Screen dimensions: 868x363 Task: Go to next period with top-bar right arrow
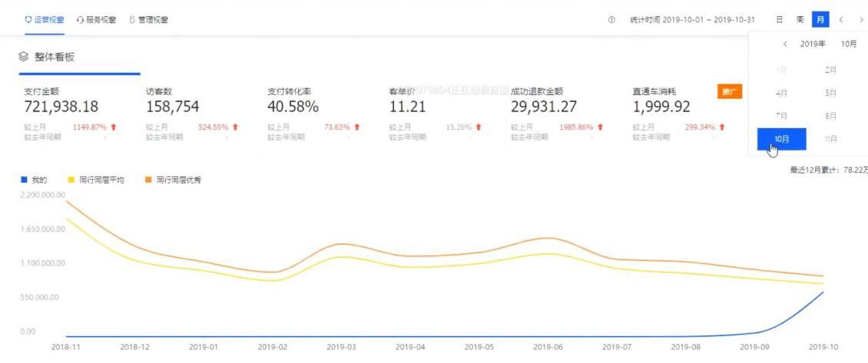point(861,20)
